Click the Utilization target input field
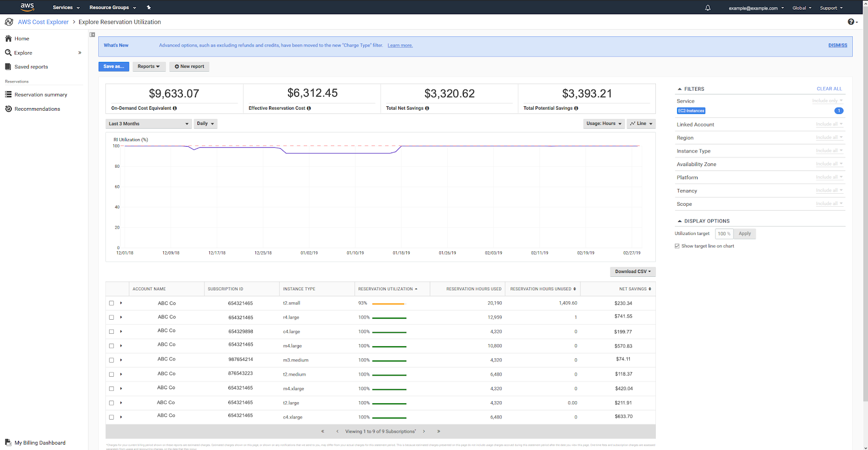 click(723, 234)
